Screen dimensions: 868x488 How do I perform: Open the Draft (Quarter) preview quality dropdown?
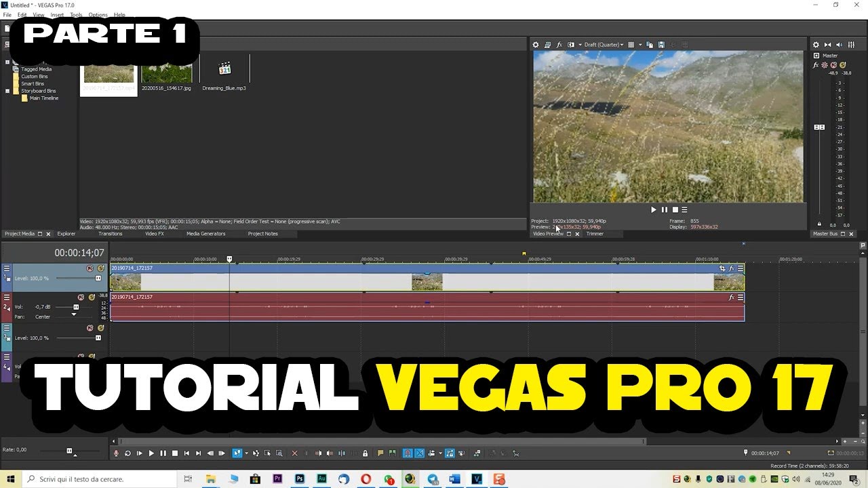(x=604, y=45)
